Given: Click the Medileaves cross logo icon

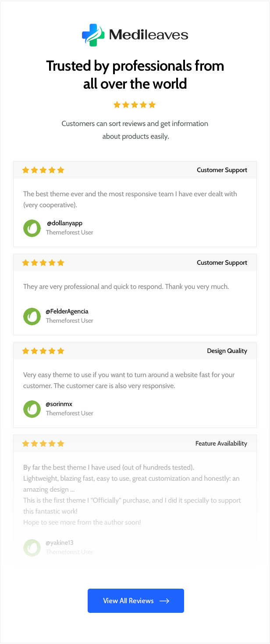Looking at the screenshot, I should click(x=93, y=35).
